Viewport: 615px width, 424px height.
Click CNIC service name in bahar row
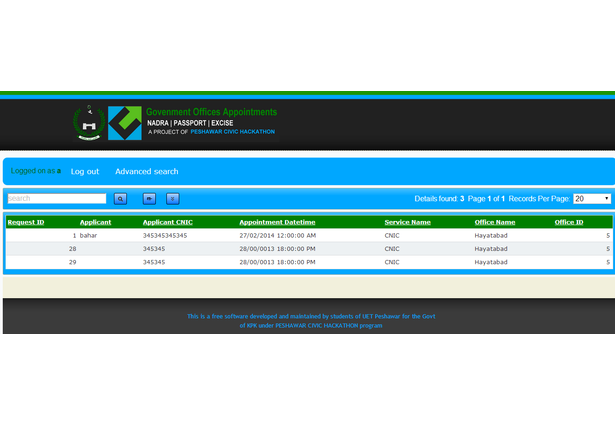tap(392, 235)
